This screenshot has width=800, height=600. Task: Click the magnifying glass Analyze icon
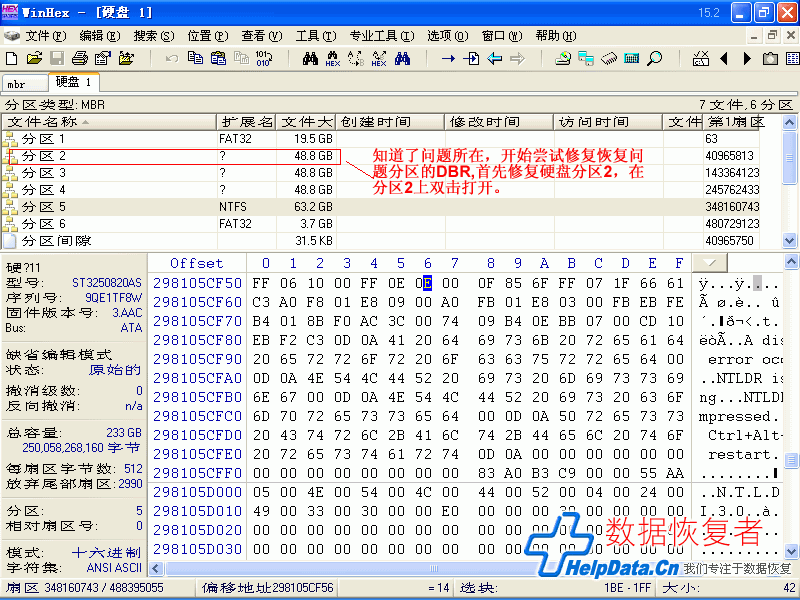pos(655,58)
